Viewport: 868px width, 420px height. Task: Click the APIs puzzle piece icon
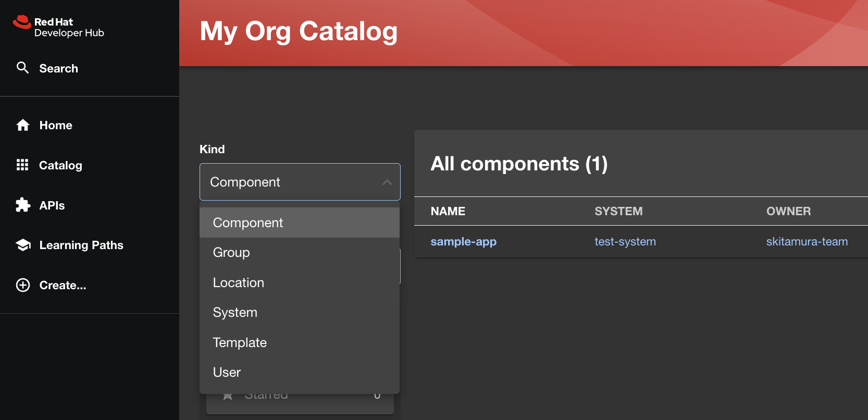22,205
